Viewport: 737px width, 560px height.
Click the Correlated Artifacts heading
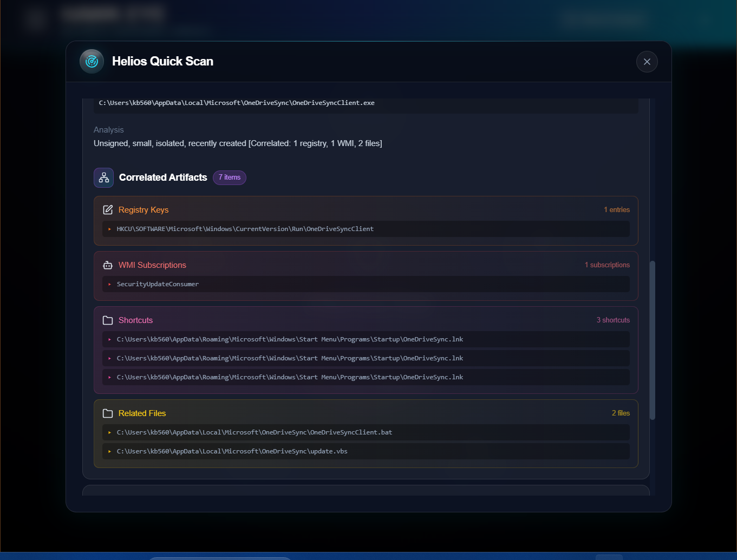pyautogui.click(x=163, y=177)
